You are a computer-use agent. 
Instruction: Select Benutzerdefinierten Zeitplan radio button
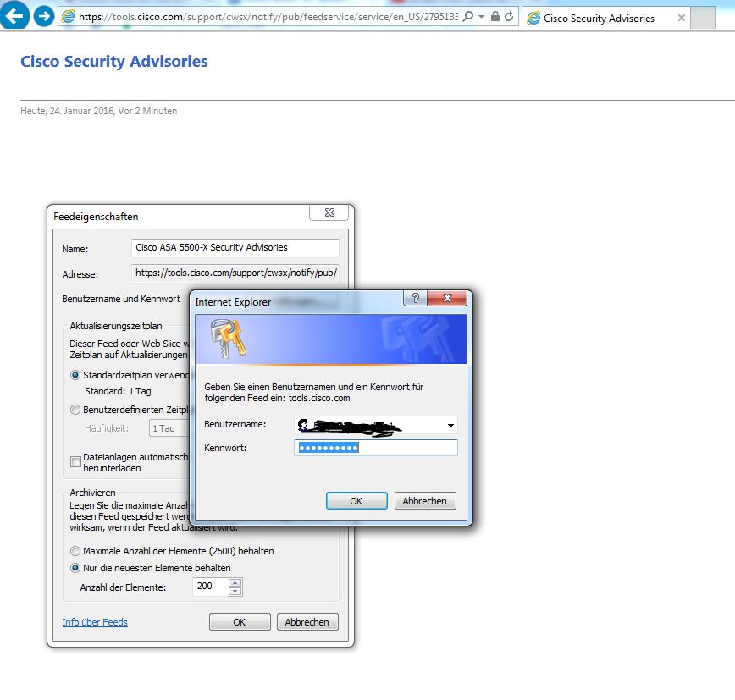(x=75, y=410)
